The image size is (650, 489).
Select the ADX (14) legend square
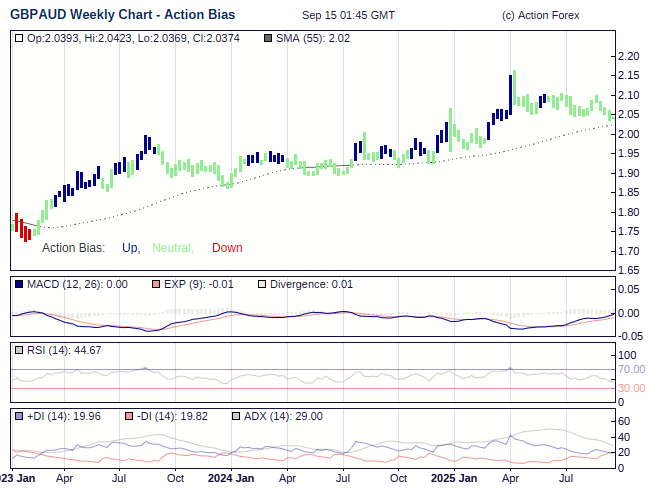click(235, 416)
